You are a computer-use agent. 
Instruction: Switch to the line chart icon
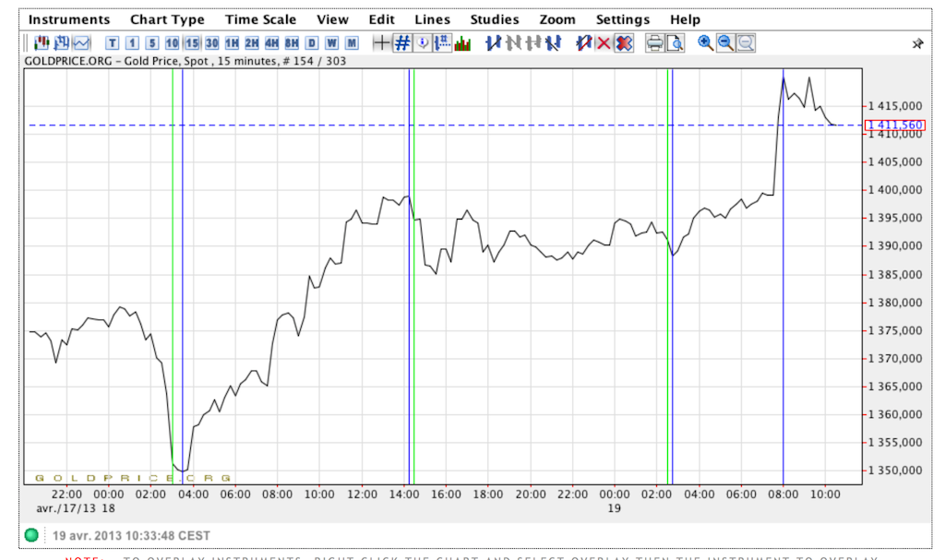click(x=82, y=42)
